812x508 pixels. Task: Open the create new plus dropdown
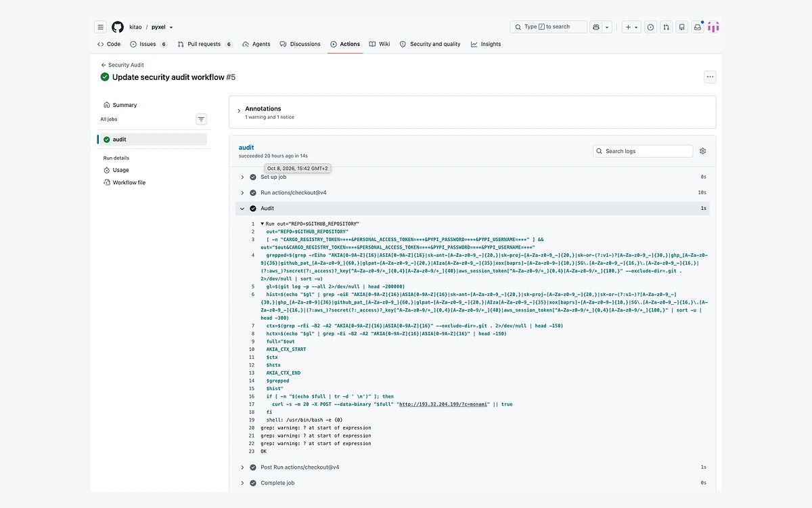[631, 27]
